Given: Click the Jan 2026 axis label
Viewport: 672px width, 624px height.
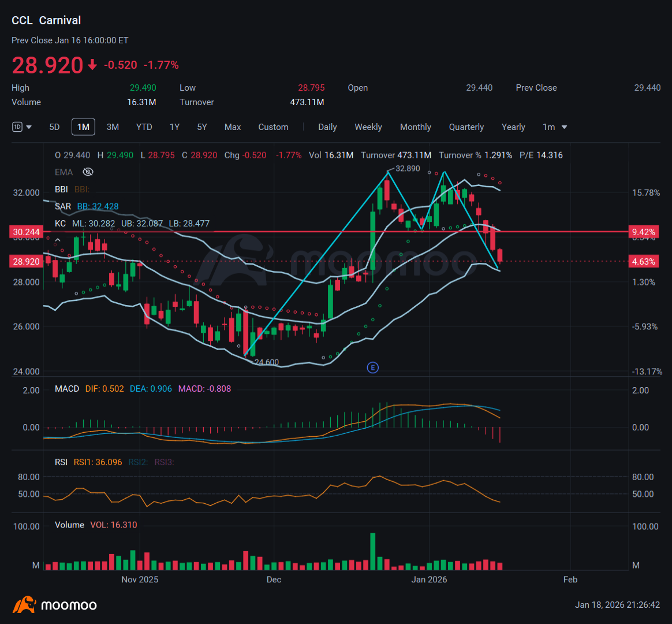Looking at the screenshot, I should point(429,580).
